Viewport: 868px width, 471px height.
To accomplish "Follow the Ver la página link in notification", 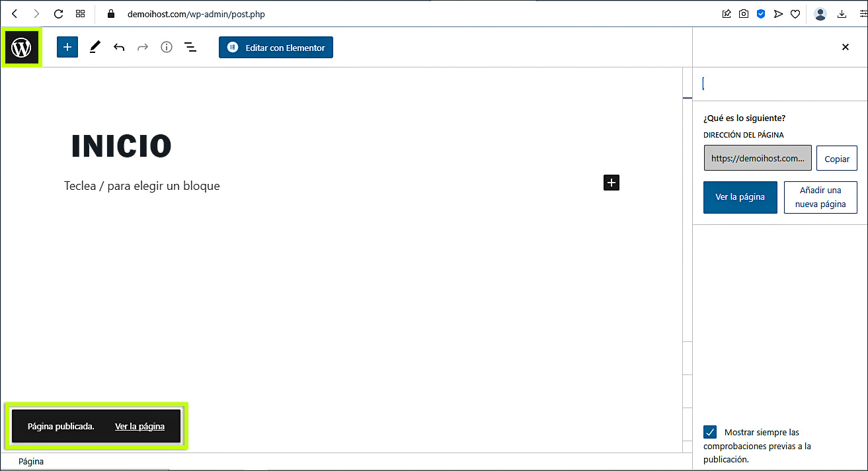I will [139, 427].
